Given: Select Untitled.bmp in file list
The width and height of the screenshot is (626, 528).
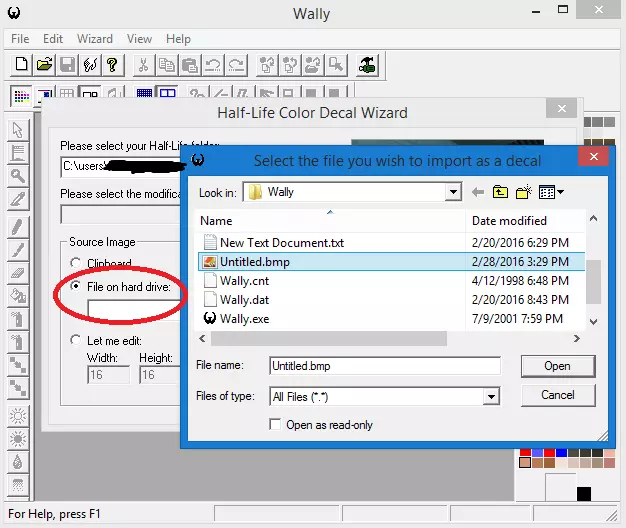Looking at the screenshot, I should click(391, 262).
